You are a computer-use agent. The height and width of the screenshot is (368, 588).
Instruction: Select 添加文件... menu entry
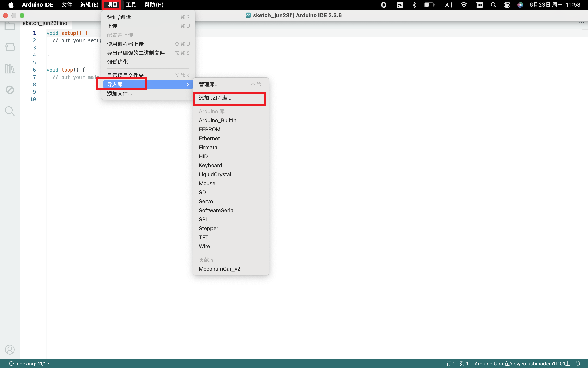148,93
